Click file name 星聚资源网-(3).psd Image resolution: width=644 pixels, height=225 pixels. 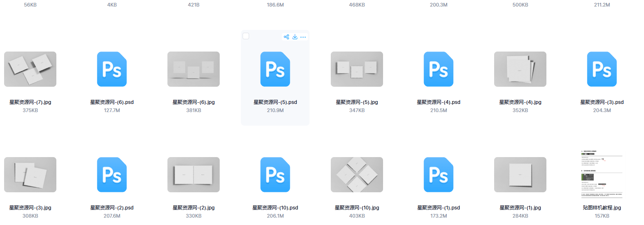coord(602,102)
